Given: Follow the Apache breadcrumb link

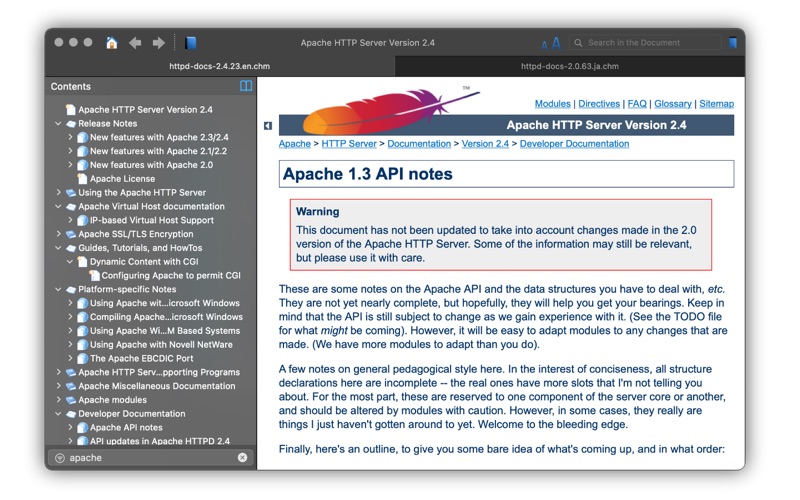Looking at the screenshot, I should (294, 144).
